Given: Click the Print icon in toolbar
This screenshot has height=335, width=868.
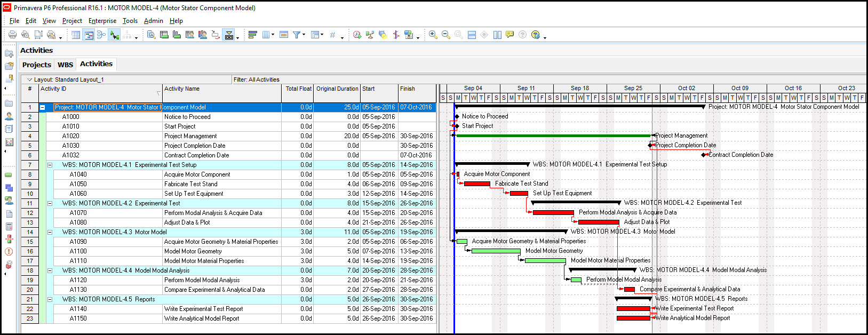Looking at the screenshot, I should [x=12, y=35].
